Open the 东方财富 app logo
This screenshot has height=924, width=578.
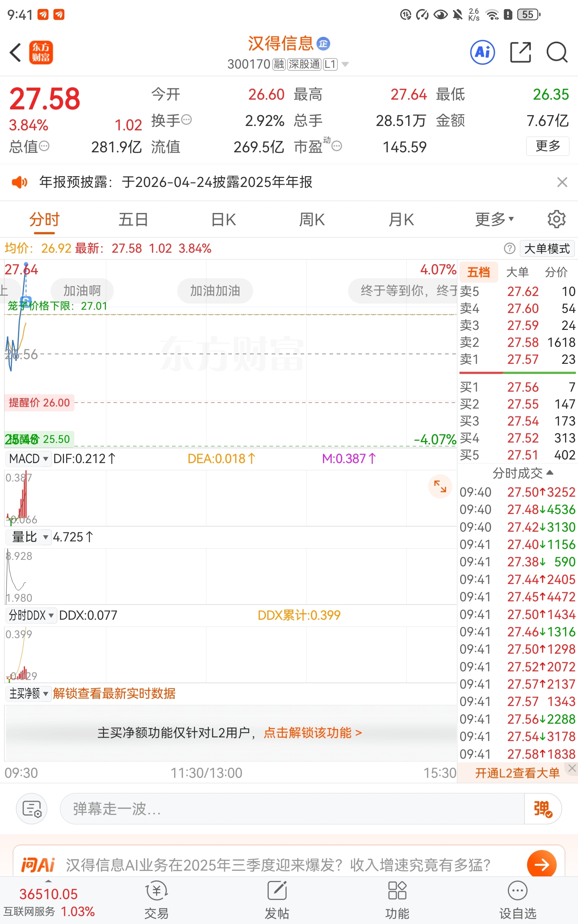pyautogui.click(x=41, y=52)
